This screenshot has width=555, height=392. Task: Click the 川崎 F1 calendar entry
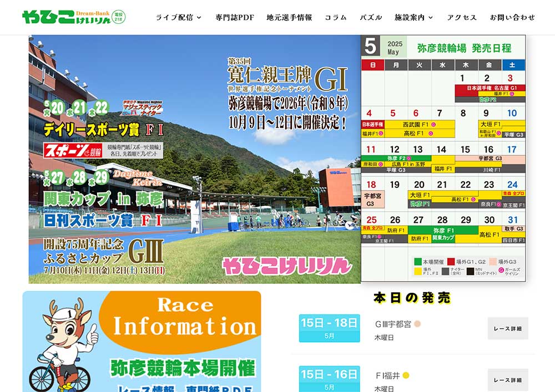click(490, 170)
